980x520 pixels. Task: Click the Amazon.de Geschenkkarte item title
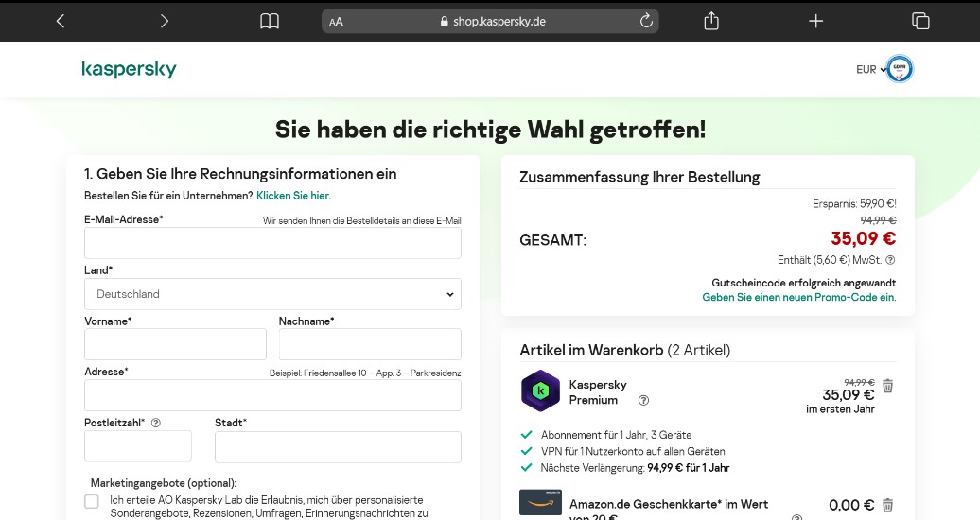tap(669, 510)
